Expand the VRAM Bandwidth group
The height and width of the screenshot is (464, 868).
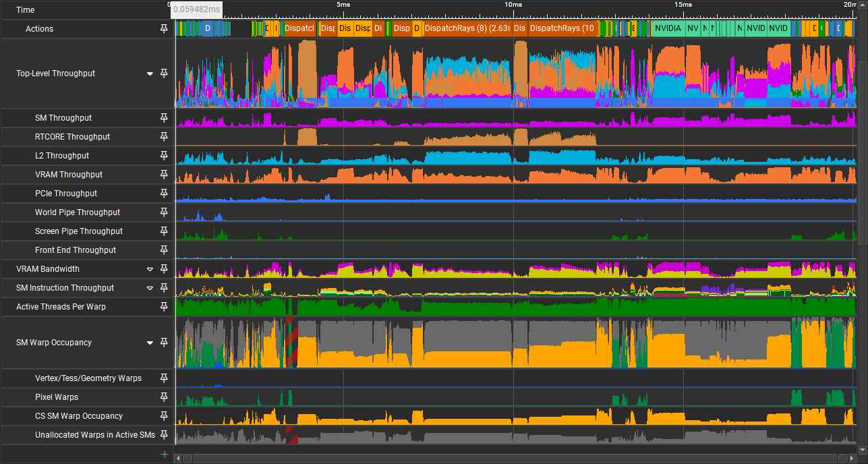click(150, 269)
